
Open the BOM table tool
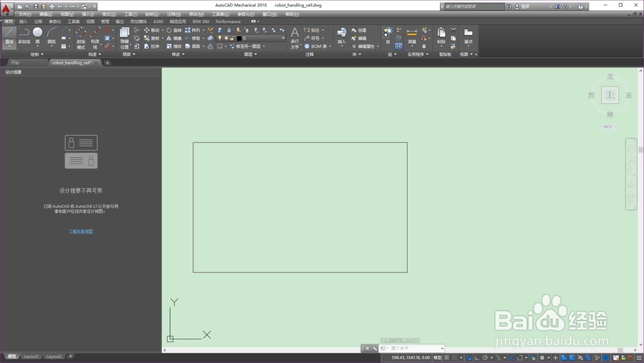click(x=316, y=46)
